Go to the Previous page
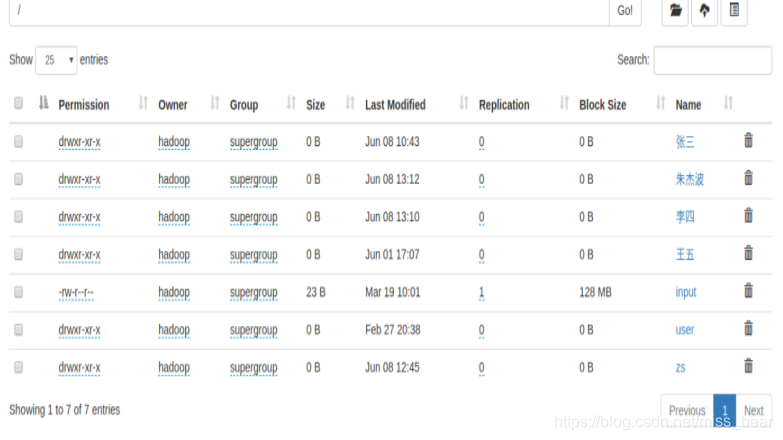783x440 pixels. coord(687,411)
